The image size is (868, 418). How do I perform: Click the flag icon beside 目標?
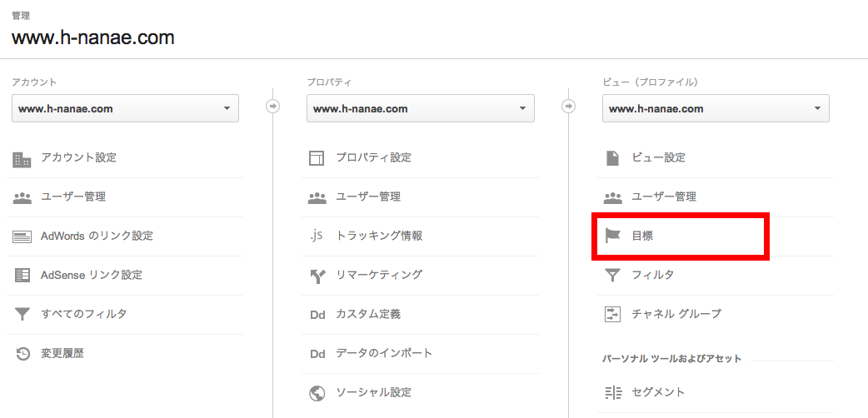[613, 236]
